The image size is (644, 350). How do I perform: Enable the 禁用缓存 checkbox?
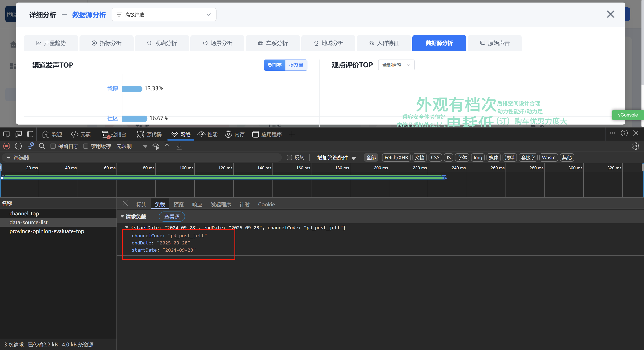[x=85, y=146]
